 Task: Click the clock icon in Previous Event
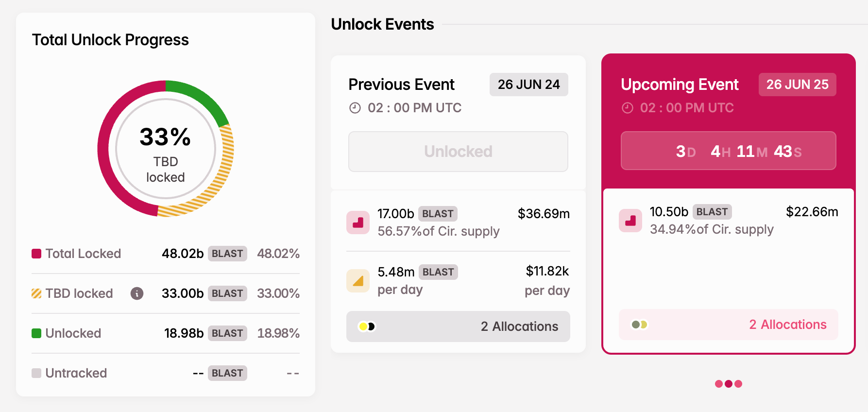pos(355,108)
